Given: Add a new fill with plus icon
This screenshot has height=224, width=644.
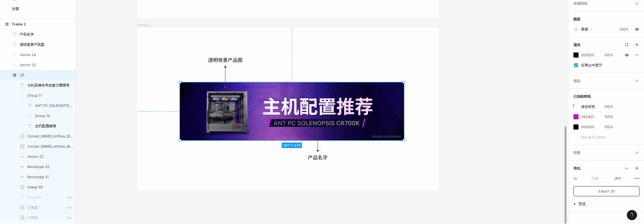Looking at the screenshot, I should tap(637, 45).
